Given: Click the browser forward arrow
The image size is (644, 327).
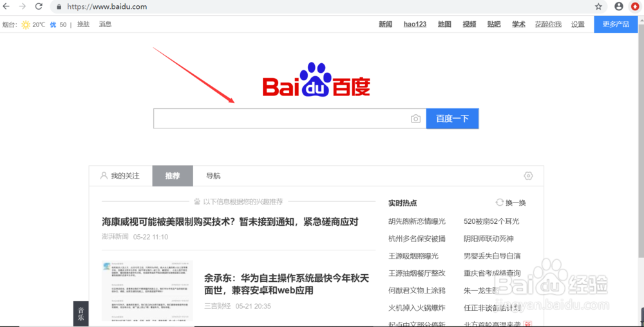Looking at the screenshot, I should click(22, 6).
